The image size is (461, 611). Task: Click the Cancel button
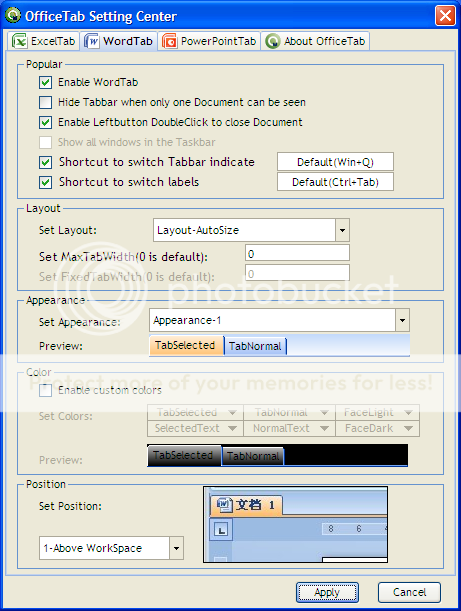tap(409, 592)
